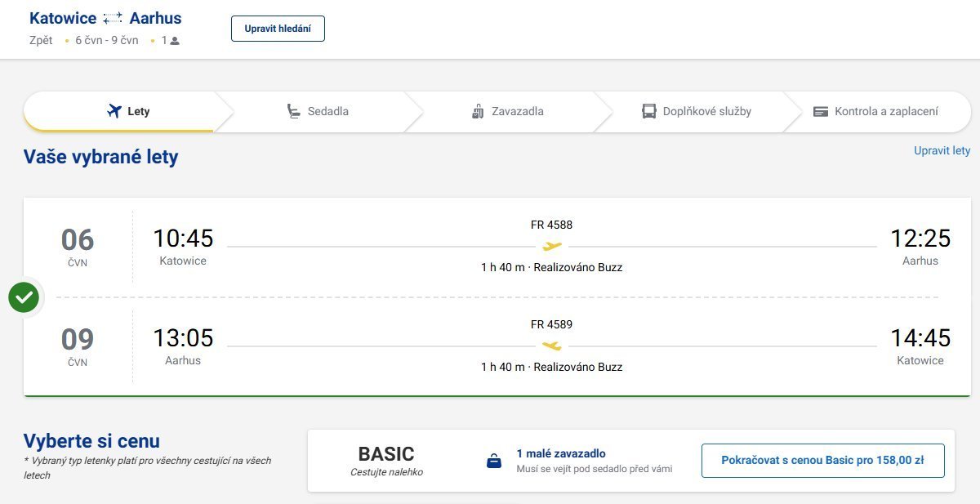Click the small bag icon in Basic fare

(494, 462)
